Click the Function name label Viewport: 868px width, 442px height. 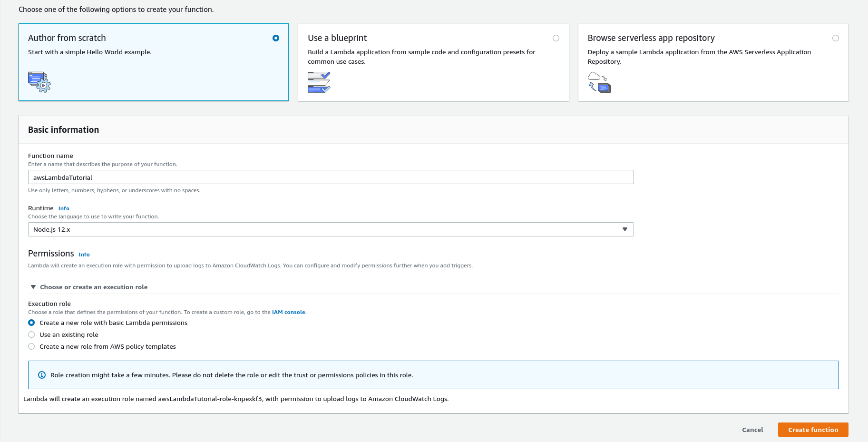point(50,156)
